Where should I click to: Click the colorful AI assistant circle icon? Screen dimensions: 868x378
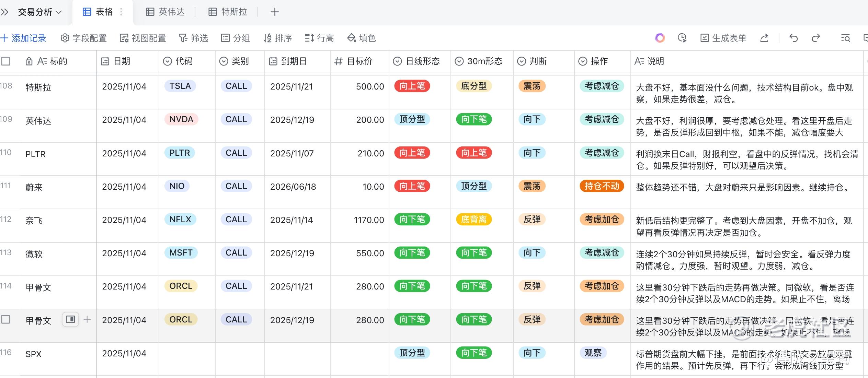[660, 38]
